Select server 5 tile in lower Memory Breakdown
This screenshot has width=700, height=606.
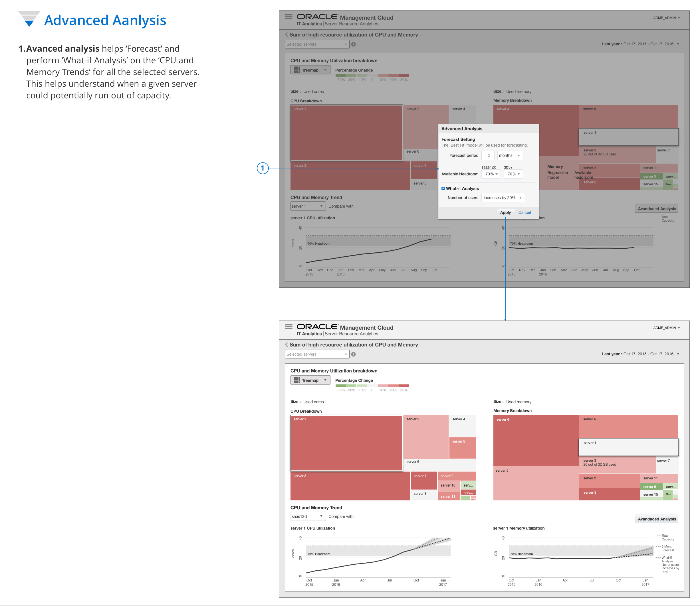(536, 483)
